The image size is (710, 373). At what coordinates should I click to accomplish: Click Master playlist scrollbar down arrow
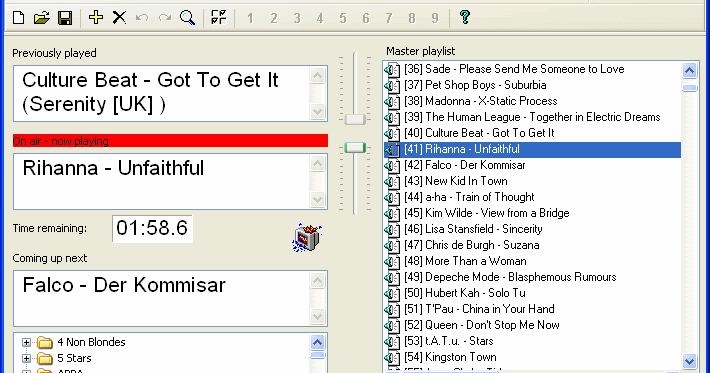point(690,361)
